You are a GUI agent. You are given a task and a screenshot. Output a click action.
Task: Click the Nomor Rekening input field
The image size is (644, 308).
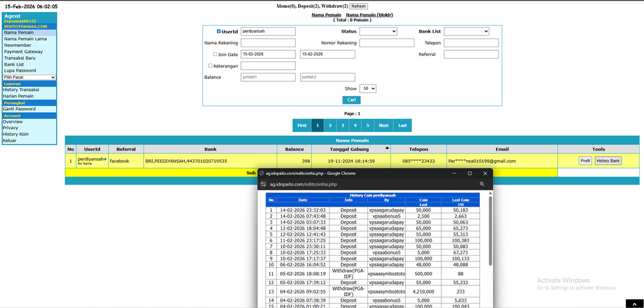387,43
